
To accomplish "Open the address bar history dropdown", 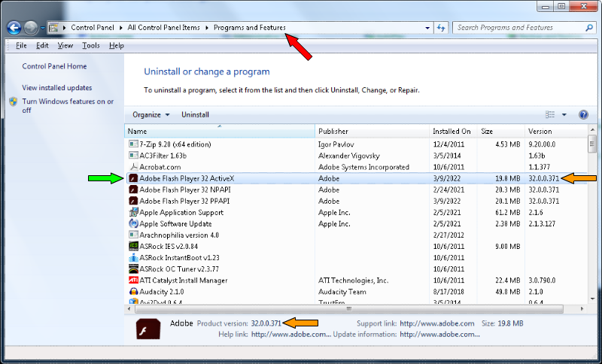I will tap(427, 28).
